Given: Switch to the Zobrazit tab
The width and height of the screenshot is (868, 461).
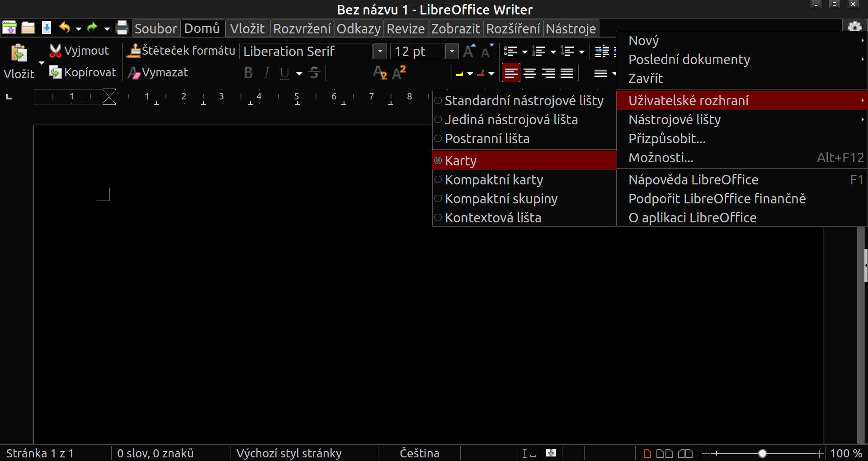Looking at the screenshot, I should [455, 28].
